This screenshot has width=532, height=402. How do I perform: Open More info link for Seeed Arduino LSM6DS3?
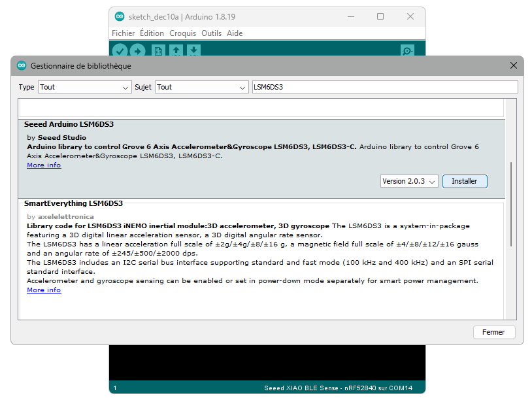click(44, 165)
